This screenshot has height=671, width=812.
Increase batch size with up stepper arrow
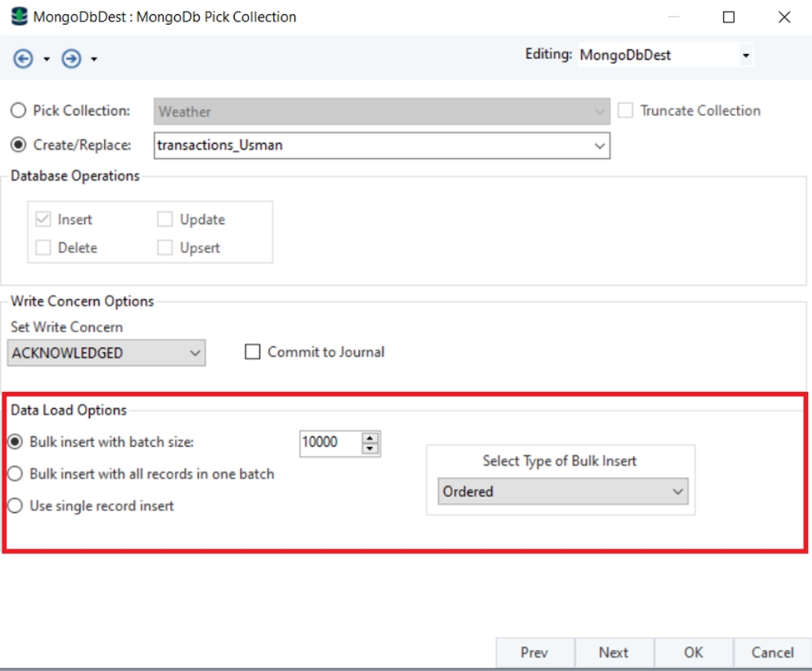(x=371, y=437)
